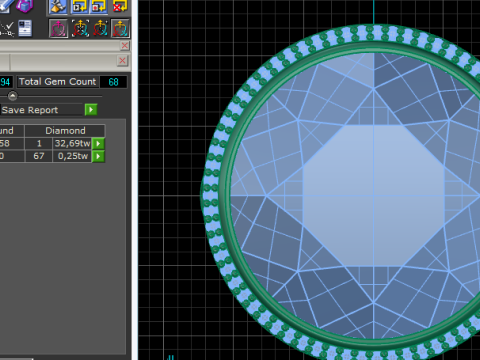The height and width of the screenshot is (360, 480).
Task: Select the magenta gumball axis icon
Action: coord(59,28)
